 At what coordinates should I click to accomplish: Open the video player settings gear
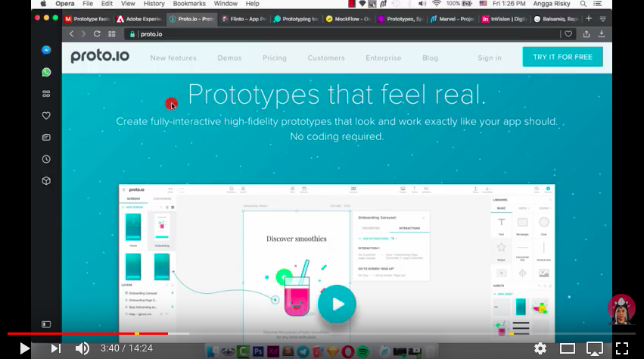[x=540, y=348]
